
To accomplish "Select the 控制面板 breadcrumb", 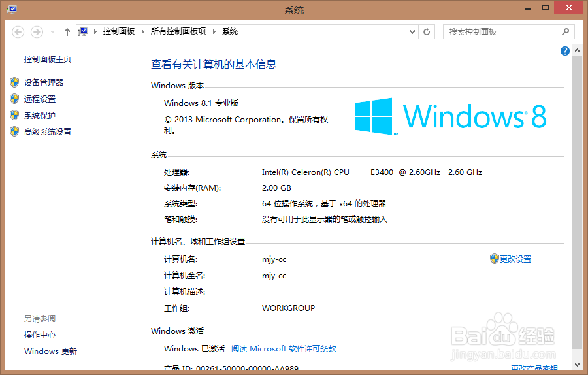I will point(118,31).
